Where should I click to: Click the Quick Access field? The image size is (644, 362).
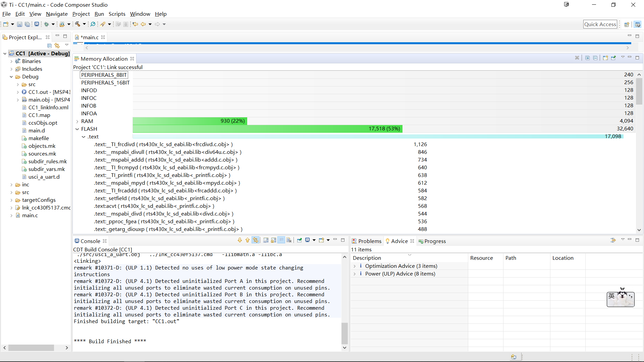point(600,24)
